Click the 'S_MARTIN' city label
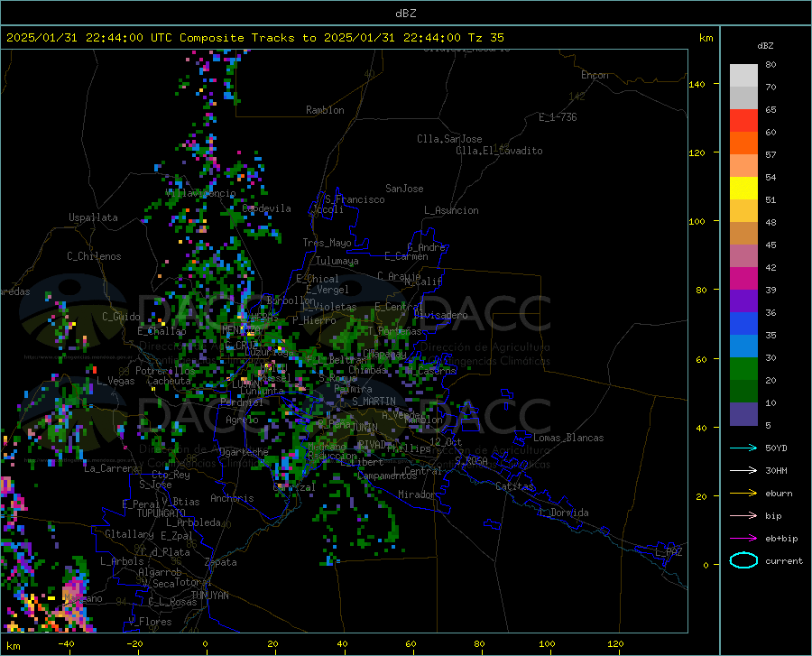Screen dimensions: 812x656 374,402
